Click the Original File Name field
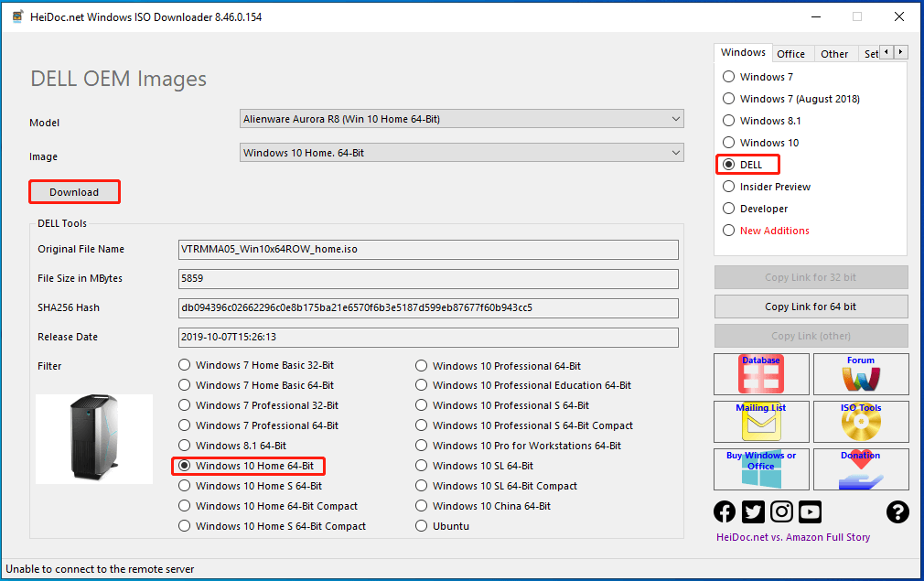The image size is (924, 581). pos(428,249)
